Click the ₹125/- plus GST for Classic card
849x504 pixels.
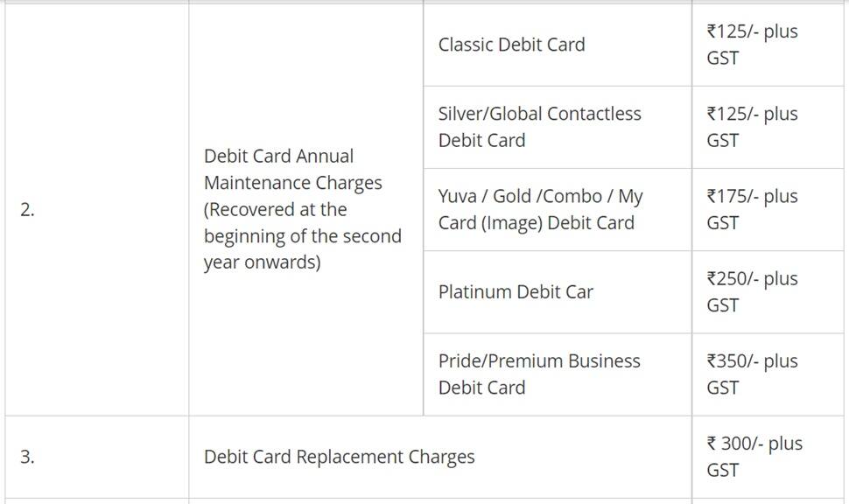click(x=752, y=45)
